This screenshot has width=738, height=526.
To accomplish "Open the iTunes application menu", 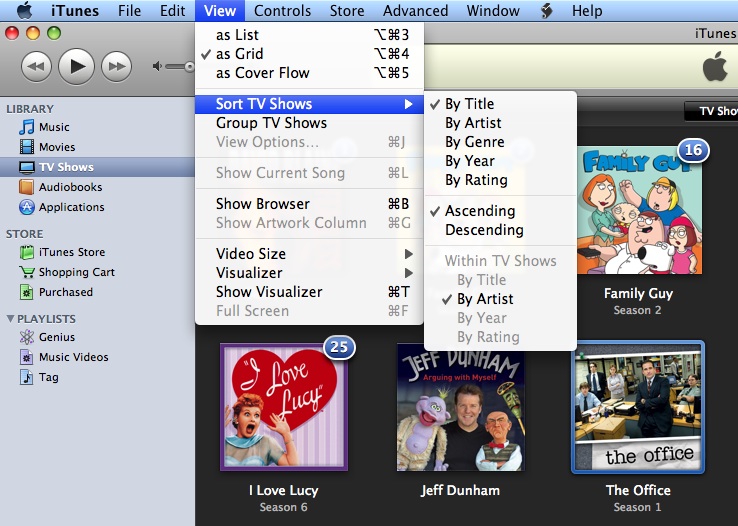I will coord(75,10).
